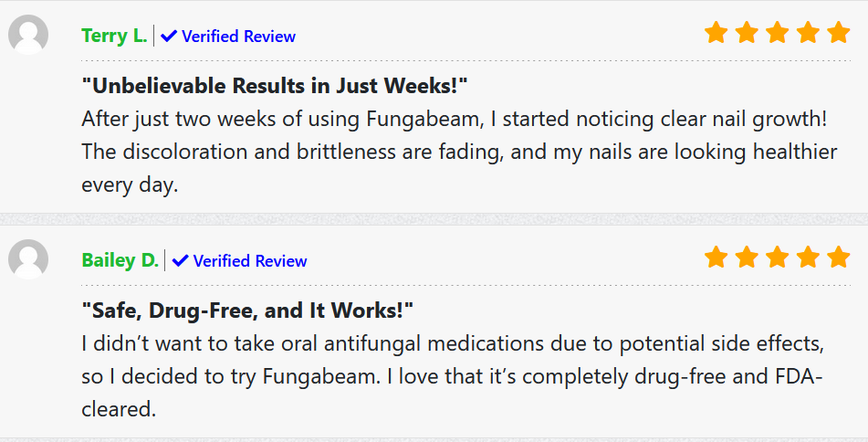This screenshot has width=868, height=442.
Task: Click the "Unbelievable Results in Just Weeks!" title
Action: 275,87
